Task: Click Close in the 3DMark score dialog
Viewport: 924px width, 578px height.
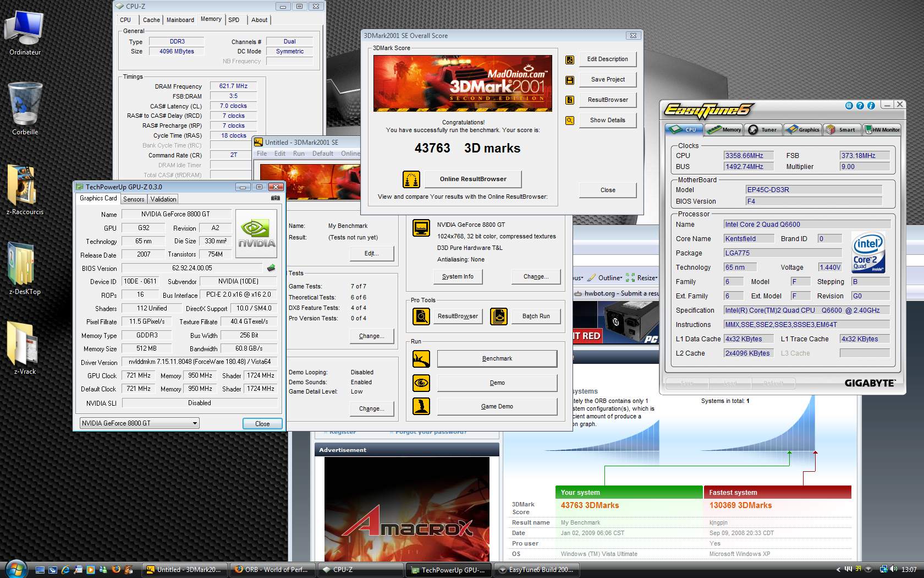Action: point(608,190)
